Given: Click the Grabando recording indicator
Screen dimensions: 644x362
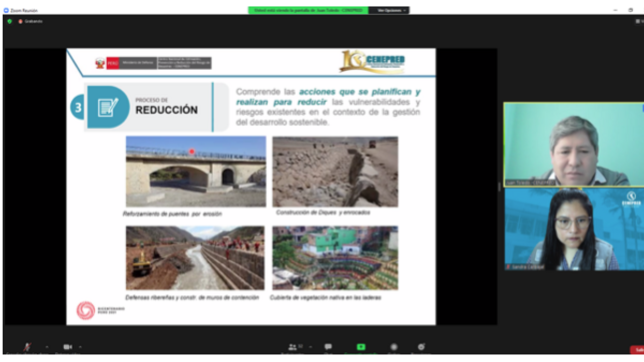Looking at the screenshot, I should coord(30,21).
